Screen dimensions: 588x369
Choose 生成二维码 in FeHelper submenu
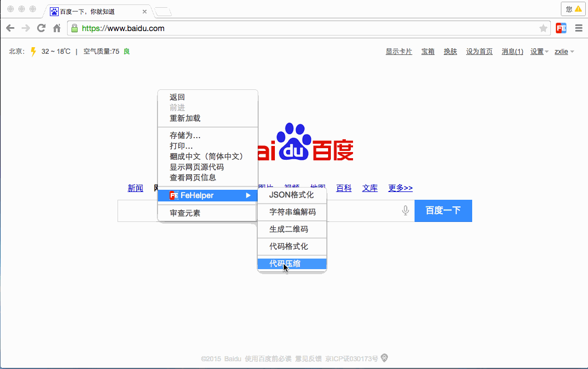pos(292,229)
